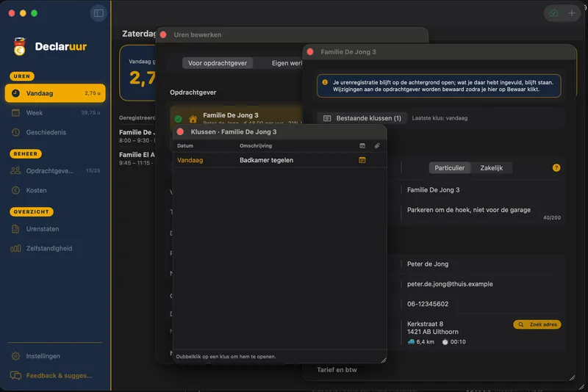Image resolution: width=588 pixels, height=392 pixels.
Task: Click the Vandaag clock icon
Action: point(15,93)
